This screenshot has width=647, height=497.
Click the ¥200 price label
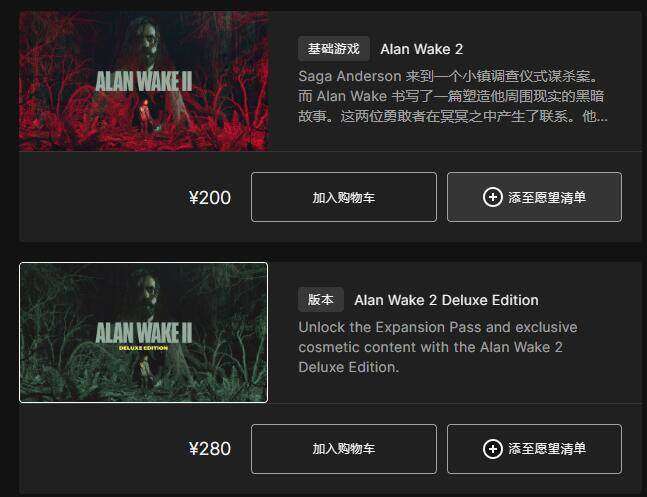pos(210,198)
